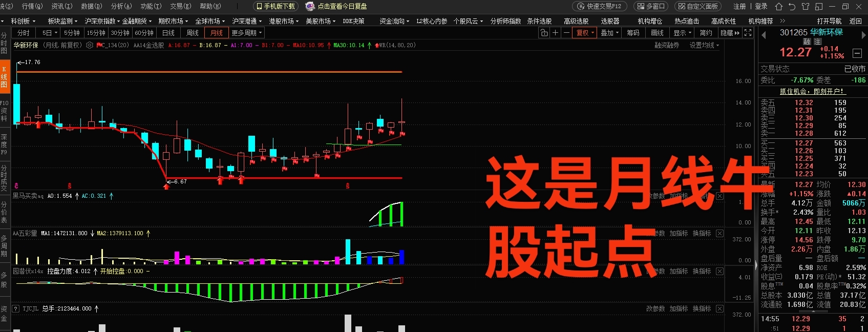
Task: Open 快速交易F12
Action: point(599,6)
